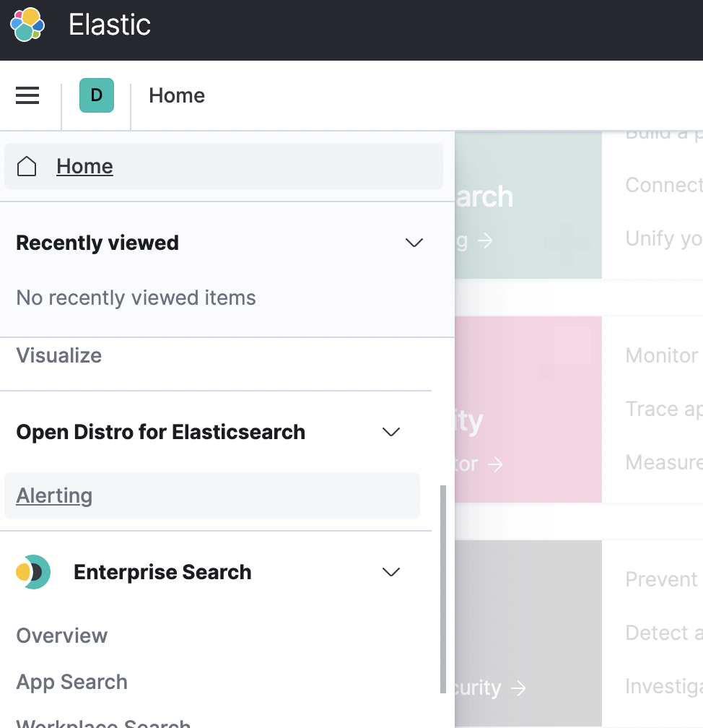The width and height of the screenshot is (703, 728).
Task: Click arrow on the gray Security card
Action: pos(518,688)
